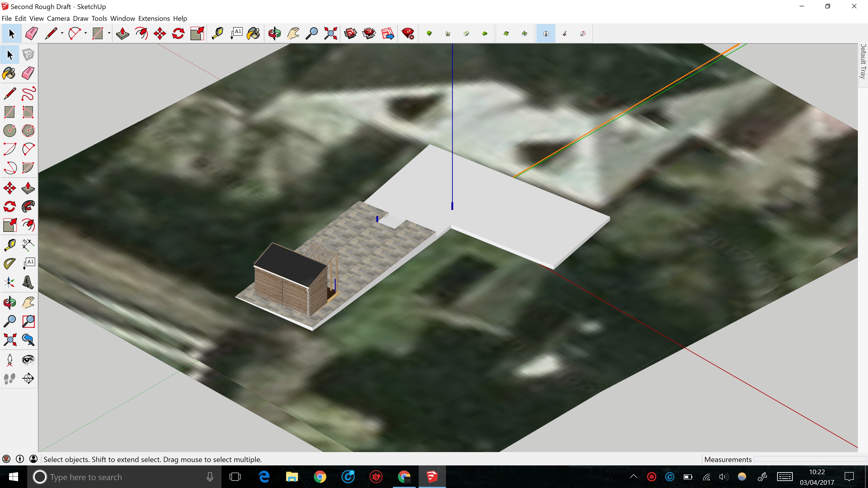Pick the 3D Text tool in left toolbar

pos(28,282)
